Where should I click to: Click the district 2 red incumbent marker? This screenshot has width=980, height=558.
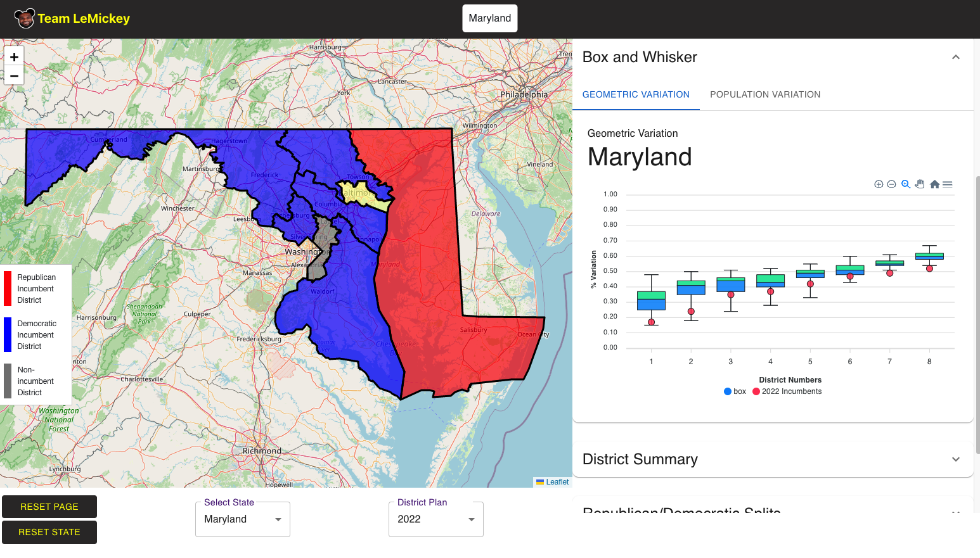(x=691, y=312)
